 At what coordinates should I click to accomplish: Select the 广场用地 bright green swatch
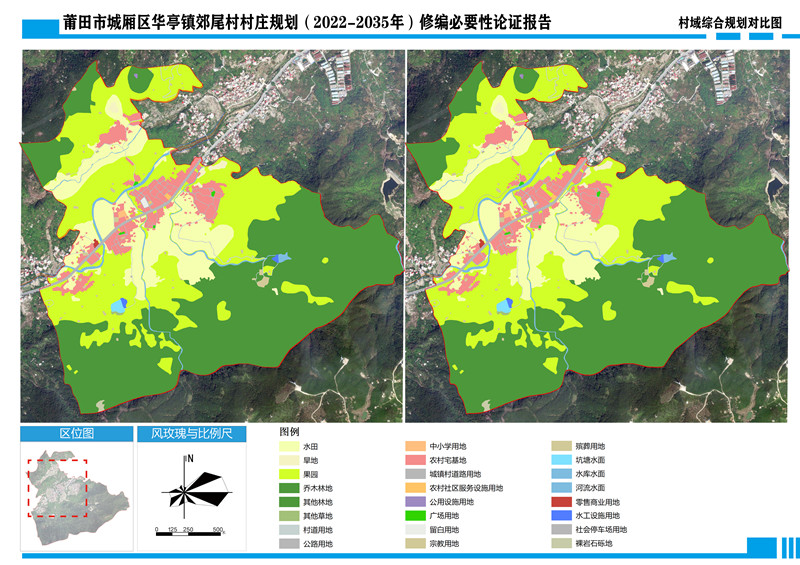(x=416, y=516)
